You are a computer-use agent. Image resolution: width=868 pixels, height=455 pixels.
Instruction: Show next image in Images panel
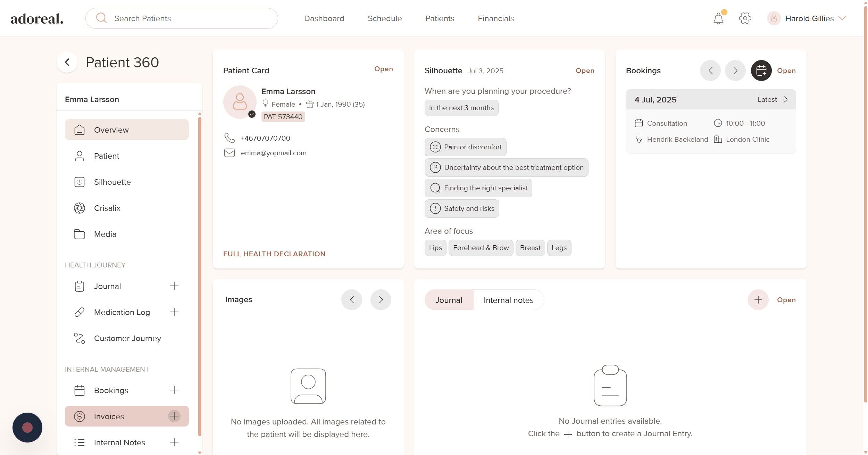click(x=381, y=300)
